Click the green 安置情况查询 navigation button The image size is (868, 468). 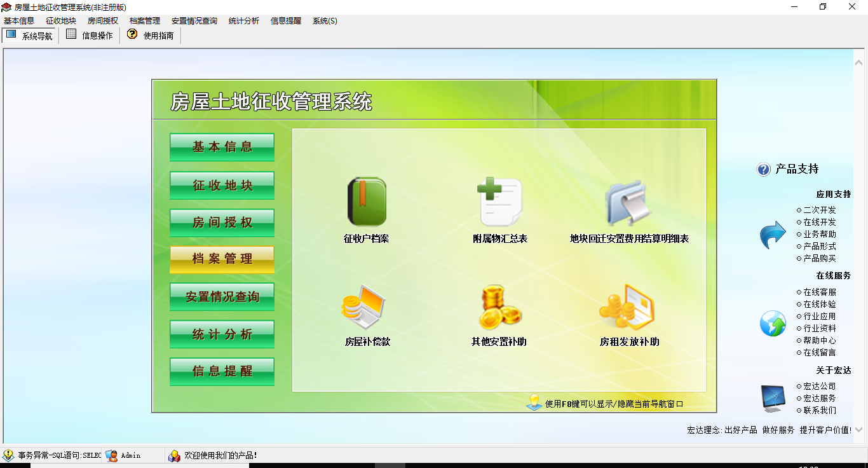click(x=222, y=297)
